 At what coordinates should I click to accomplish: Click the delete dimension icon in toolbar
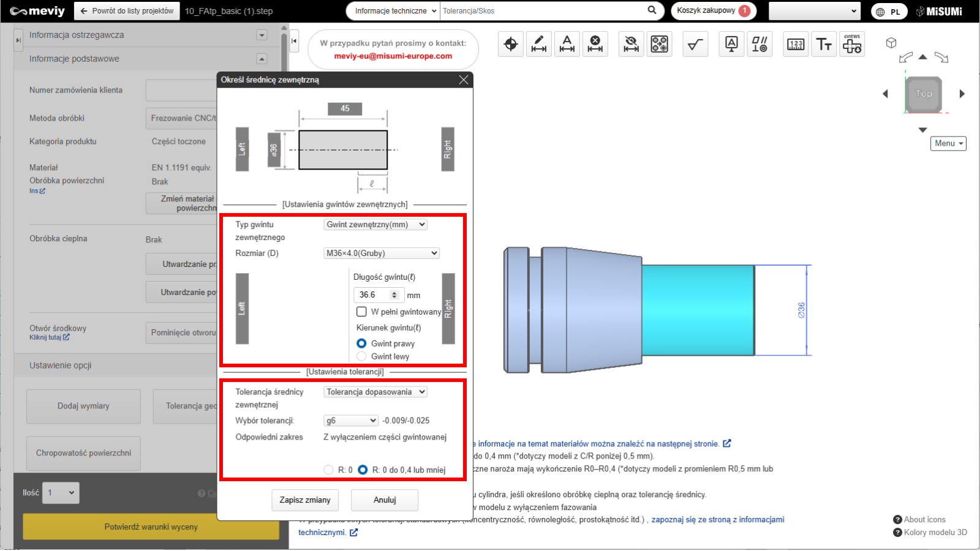tap(595, 44)
